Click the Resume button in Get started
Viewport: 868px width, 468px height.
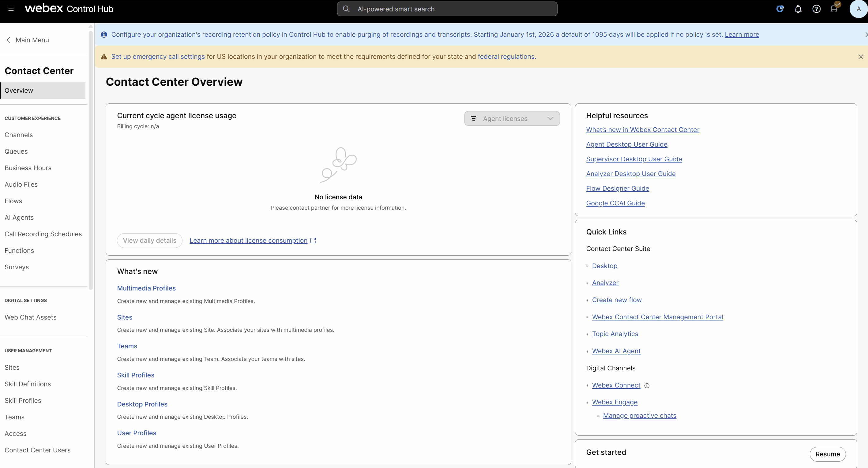click(828, 454)
